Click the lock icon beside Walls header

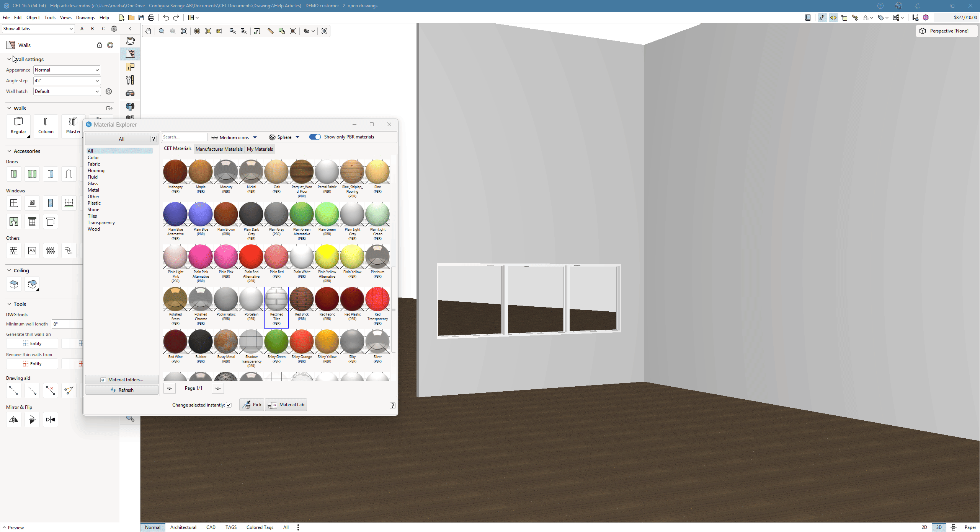(x=100, y=45)
